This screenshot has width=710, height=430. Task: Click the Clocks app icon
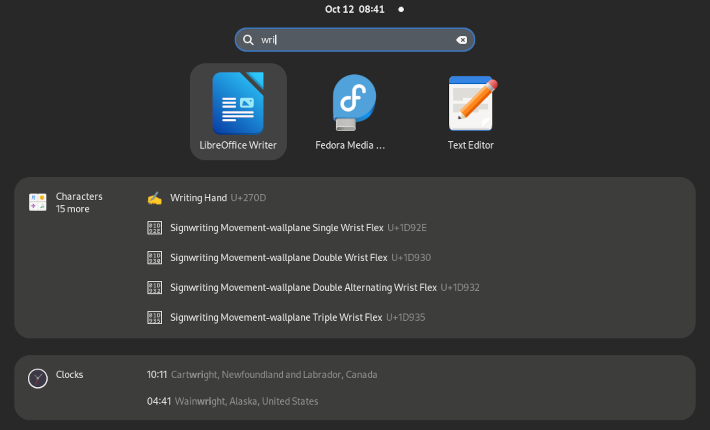38,378
